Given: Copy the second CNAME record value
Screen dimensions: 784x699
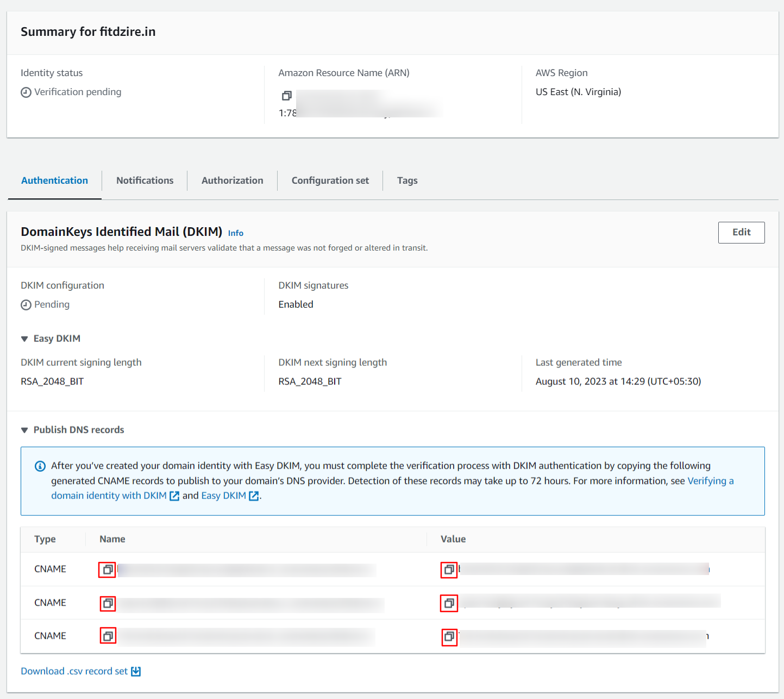Looking at the screenshot, I should 449,603.
